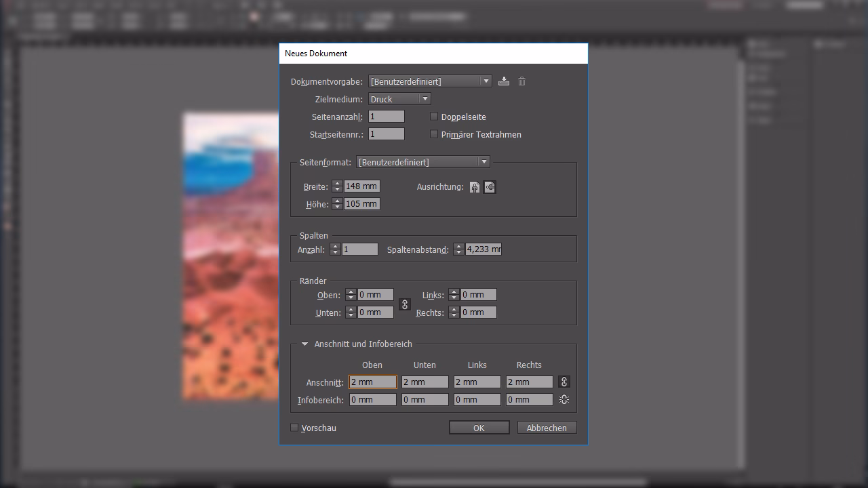Viewport: 868px width, 488px height.
Task: Collapse the Anschnitt und Infobereich section
Action: pyautogui.click(x=304, y=344)
